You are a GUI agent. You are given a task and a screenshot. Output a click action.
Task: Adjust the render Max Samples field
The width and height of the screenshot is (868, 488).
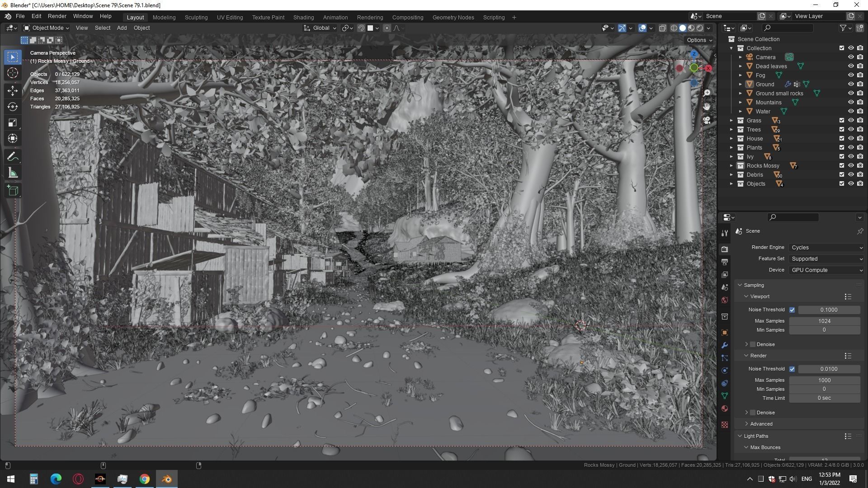click(x=824, y=380)
